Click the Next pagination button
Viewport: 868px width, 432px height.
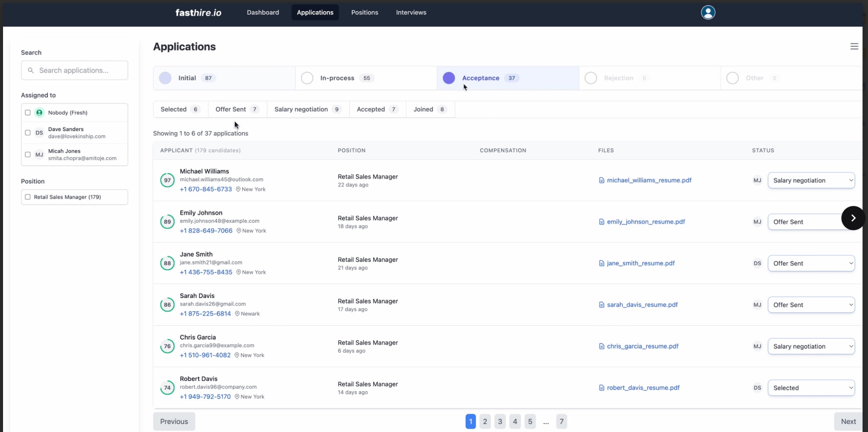pyautogui.click(x=848, y=422)
